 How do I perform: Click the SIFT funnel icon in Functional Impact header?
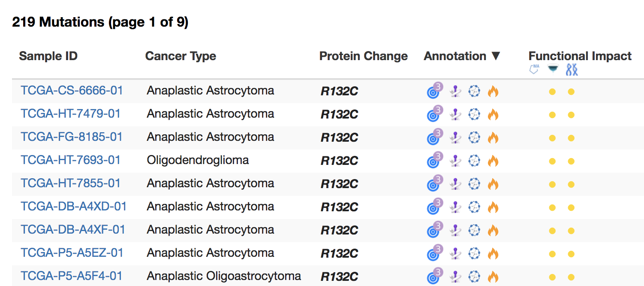(553, 68)
